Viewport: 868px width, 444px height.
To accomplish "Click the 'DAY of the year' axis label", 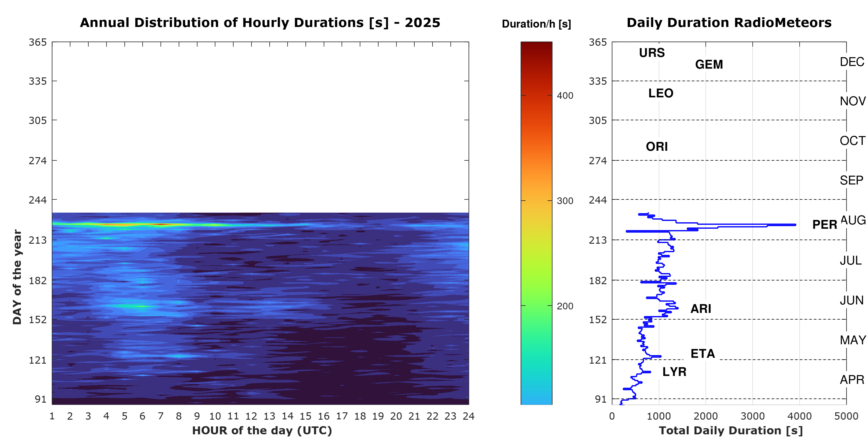I will pos(17,277).
